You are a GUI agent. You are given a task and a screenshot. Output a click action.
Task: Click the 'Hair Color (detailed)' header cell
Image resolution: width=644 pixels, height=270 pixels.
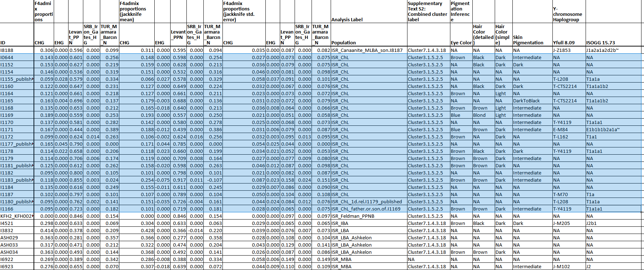(x=484, y=35)
